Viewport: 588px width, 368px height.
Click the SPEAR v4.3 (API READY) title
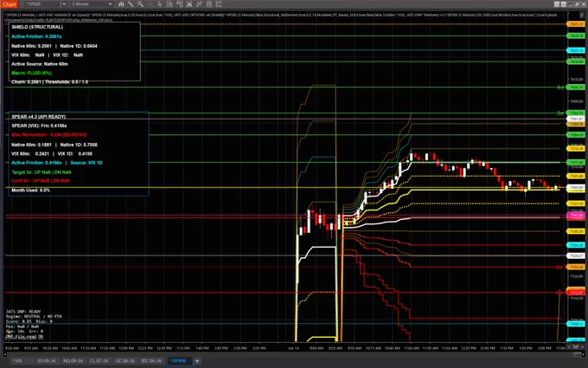point(39,117)
